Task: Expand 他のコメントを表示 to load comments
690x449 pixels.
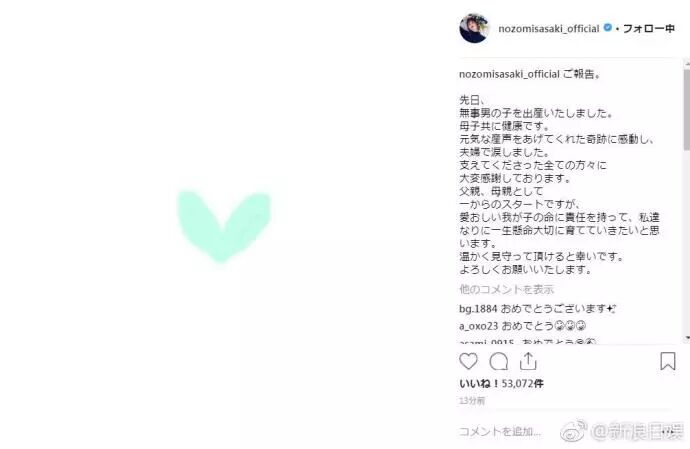Action: click(506, 289)
